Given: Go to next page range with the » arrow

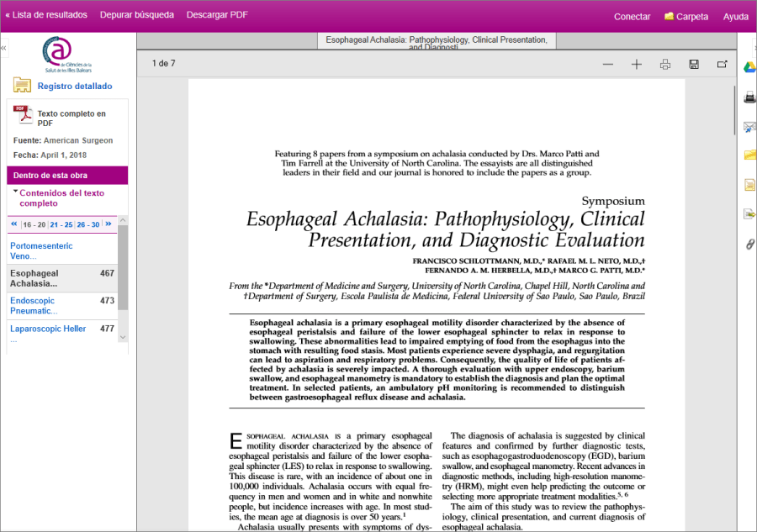Looking at the screenshot, I should tap(109, 224).
